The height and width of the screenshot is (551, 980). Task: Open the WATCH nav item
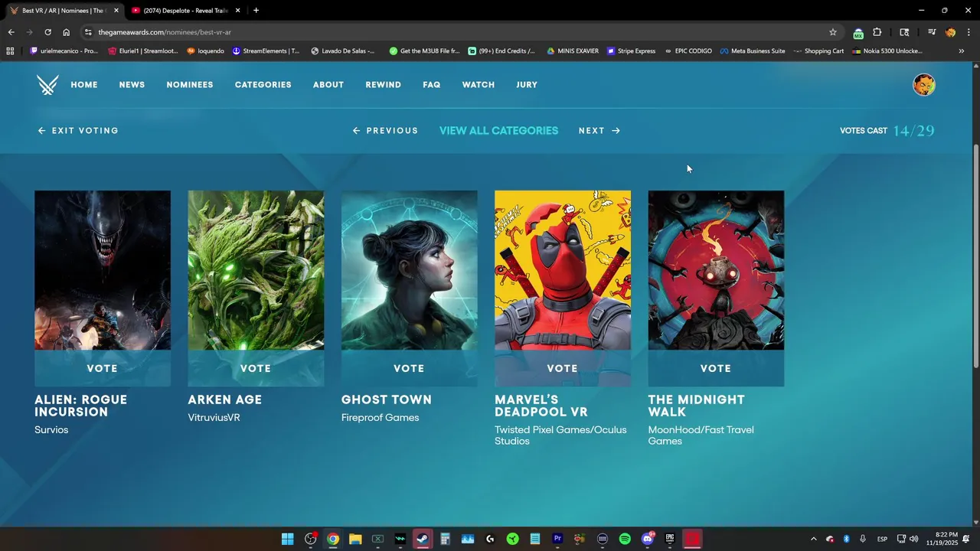click(479, 85)
